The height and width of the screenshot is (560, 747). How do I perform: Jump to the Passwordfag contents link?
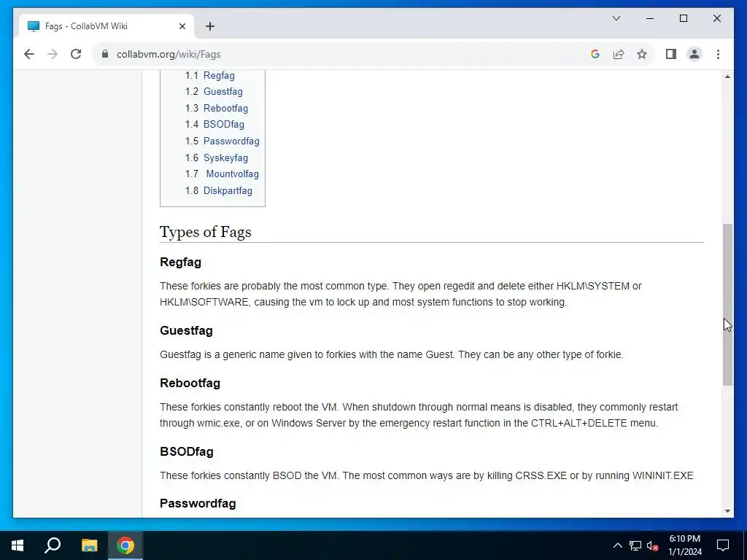pyautogui.click(x=231, y=141)
